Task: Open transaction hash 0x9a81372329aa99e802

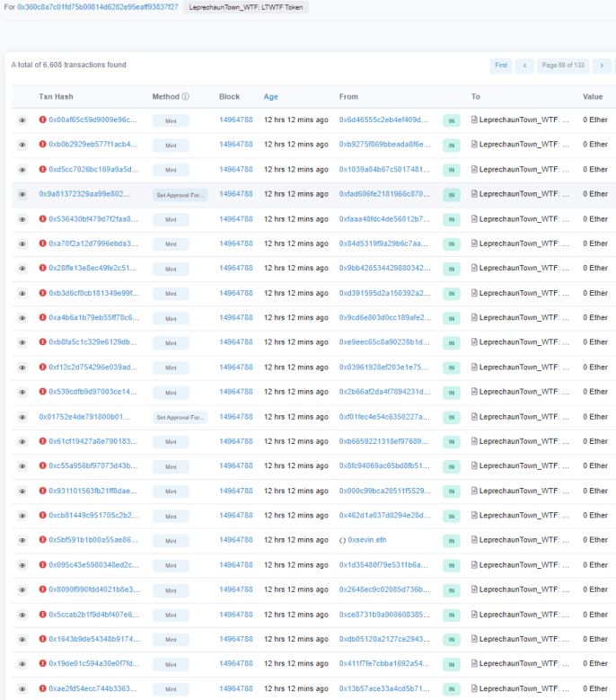Action: 84,194
